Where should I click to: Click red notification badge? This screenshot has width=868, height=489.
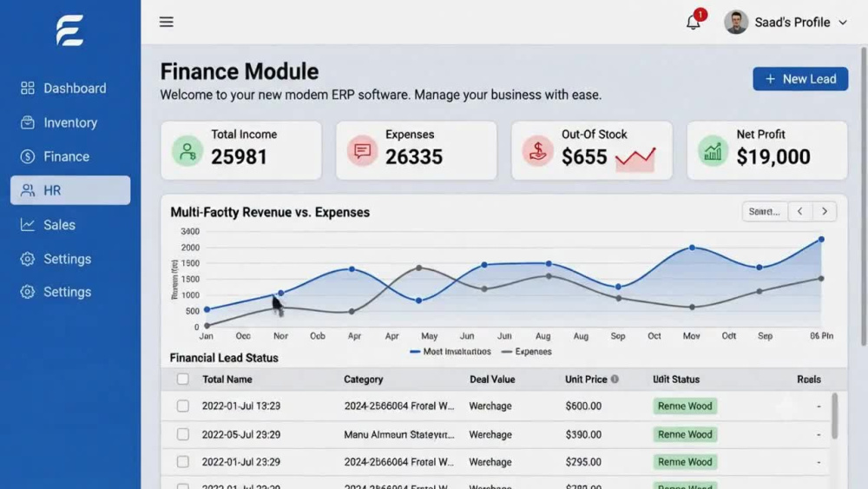700,15
